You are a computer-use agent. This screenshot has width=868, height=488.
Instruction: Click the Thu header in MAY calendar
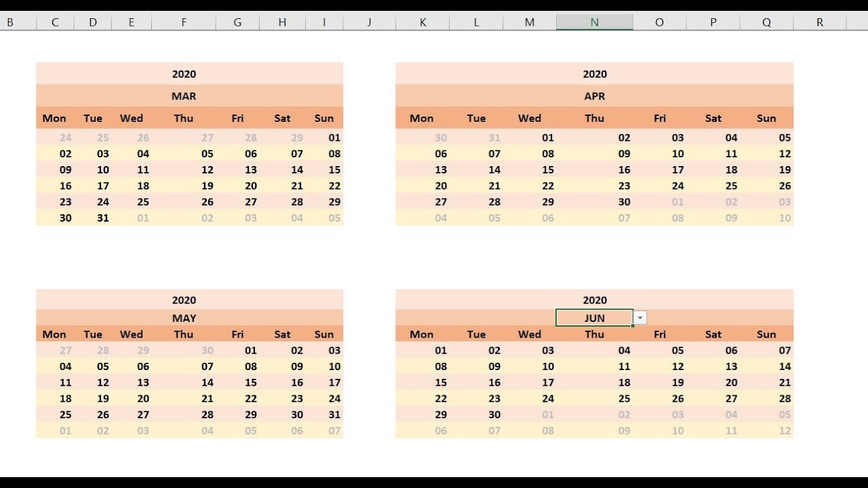click(184, 334)
